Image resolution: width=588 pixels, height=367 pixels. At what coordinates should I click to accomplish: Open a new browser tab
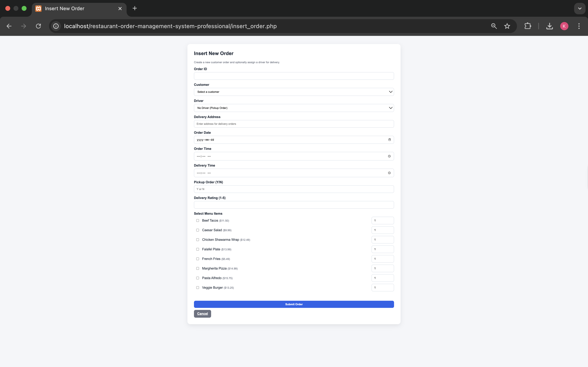point(135,9)
